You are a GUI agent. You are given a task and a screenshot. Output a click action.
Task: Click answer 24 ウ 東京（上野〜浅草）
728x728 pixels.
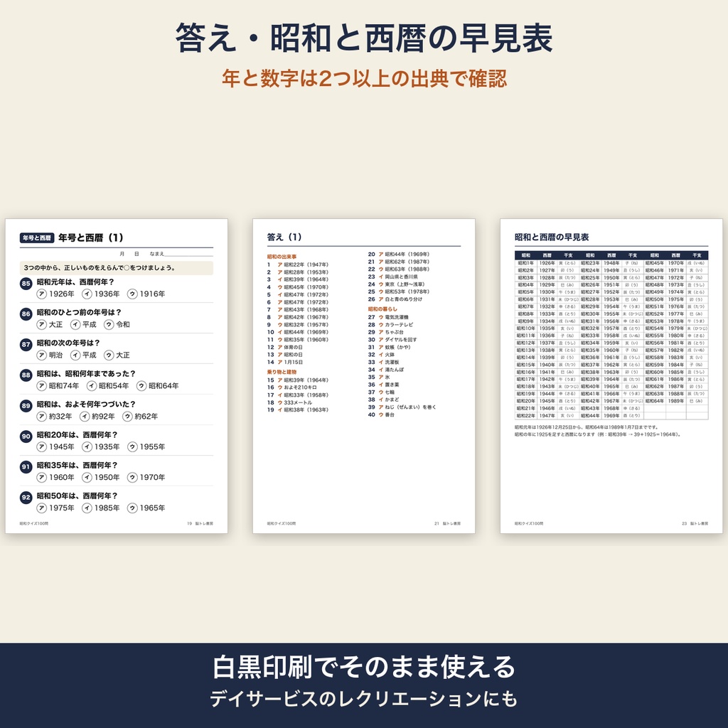397,284
